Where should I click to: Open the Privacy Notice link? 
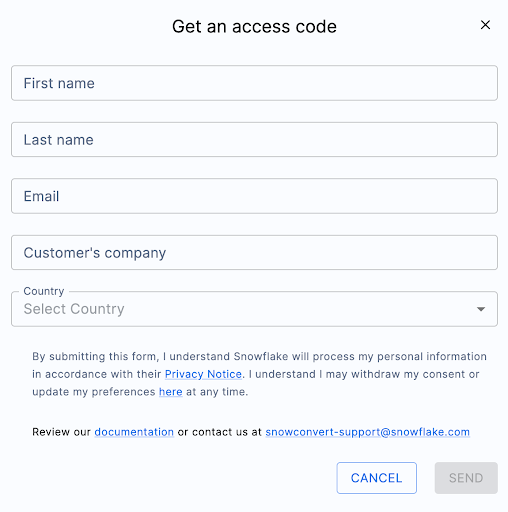[x=203, y=374]
